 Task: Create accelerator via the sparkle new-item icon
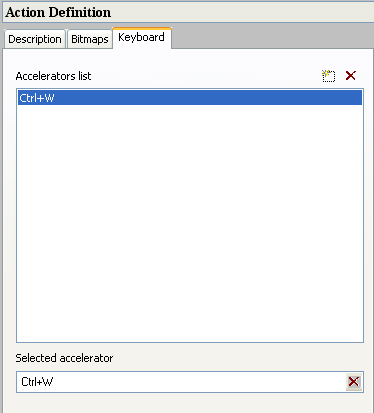[328, 76]
